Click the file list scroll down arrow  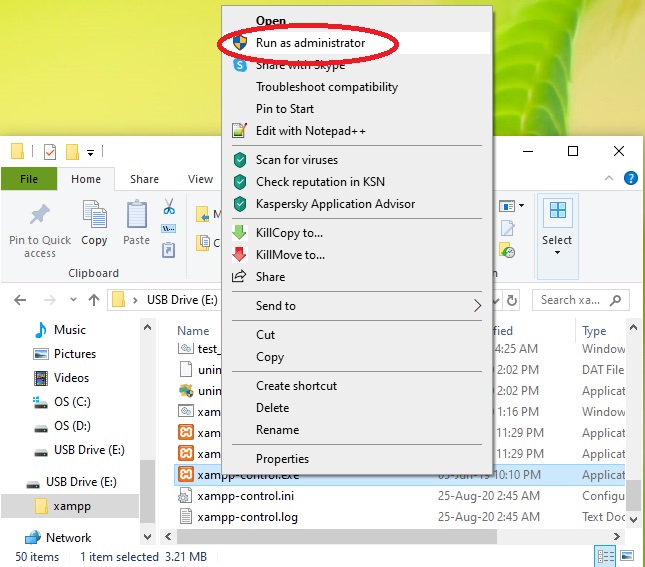click(x=634, y=519)
